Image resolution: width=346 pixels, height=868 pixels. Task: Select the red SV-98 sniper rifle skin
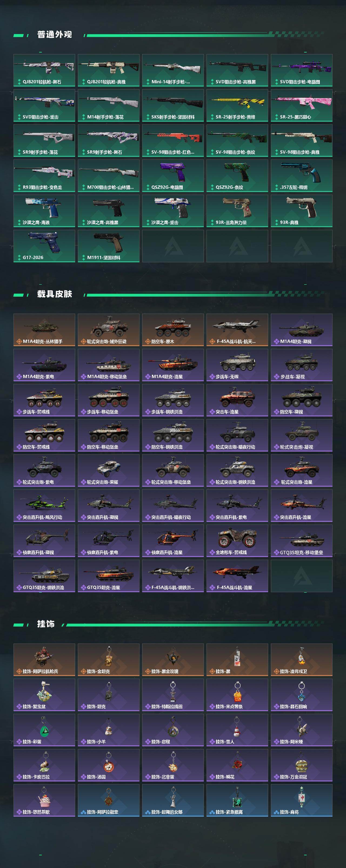(173, 141)
